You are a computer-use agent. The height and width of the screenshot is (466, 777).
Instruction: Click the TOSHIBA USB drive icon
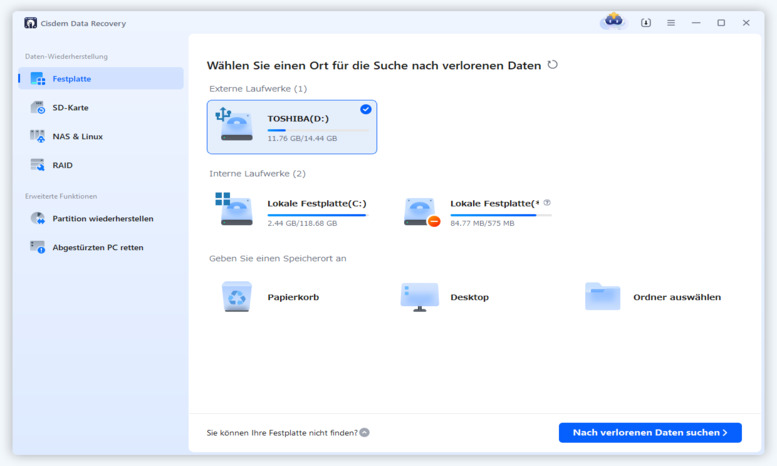pyautogui.click(x=236, y=124)
